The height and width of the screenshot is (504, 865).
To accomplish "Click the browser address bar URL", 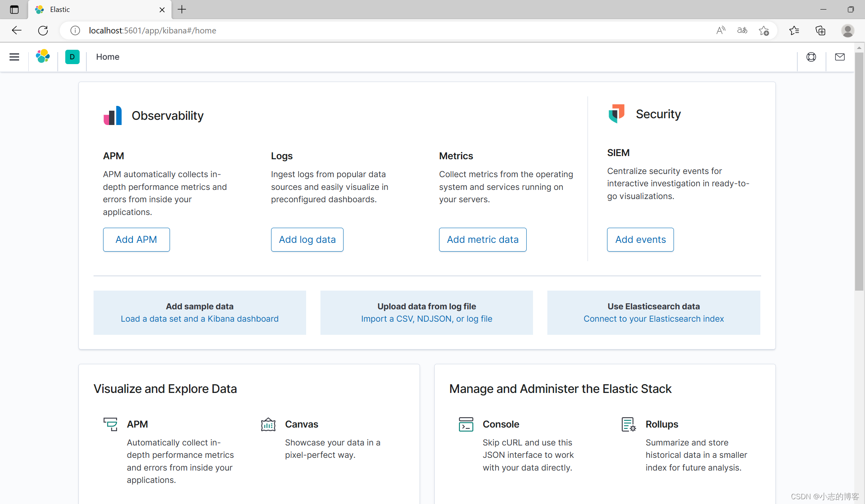I will (152, 31).
